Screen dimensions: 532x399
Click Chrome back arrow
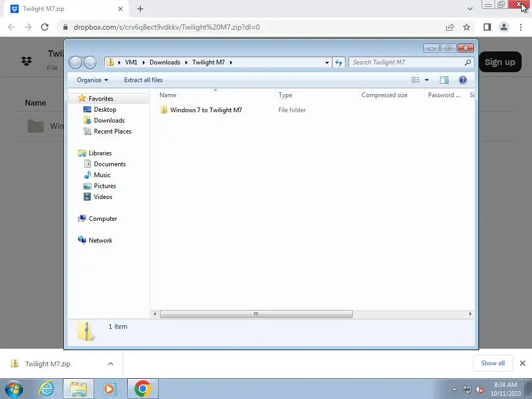click(11, 27)
